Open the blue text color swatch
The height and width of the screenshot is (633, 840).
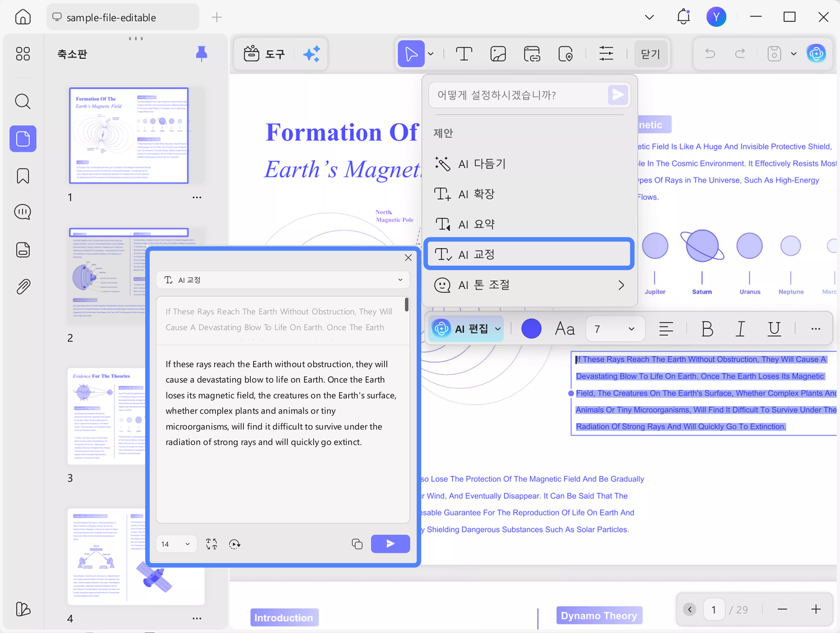pos(531,329)
